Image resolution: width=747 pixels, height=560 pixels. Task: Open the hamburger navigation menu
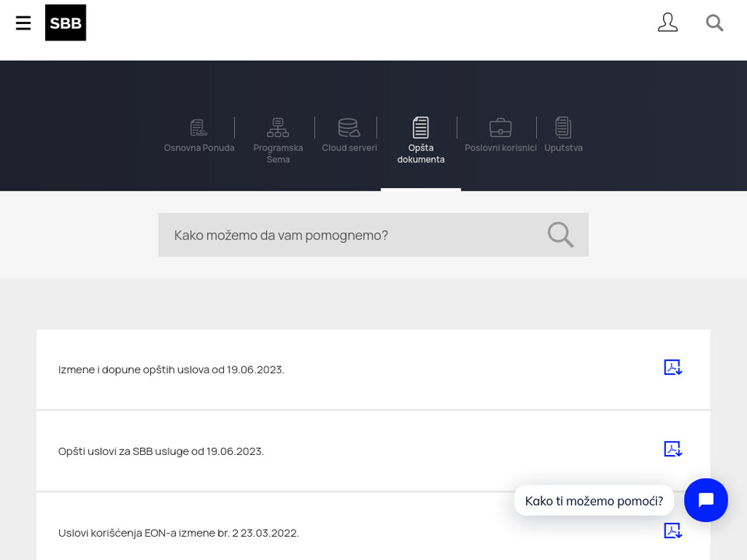(x=23, y=23)
